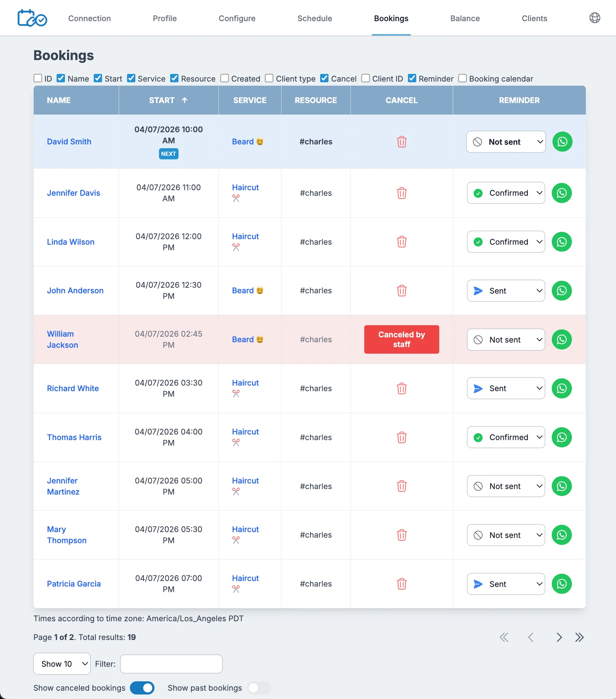
Task: Click the Canceled by staff button
Action: [x=401, y=339]
